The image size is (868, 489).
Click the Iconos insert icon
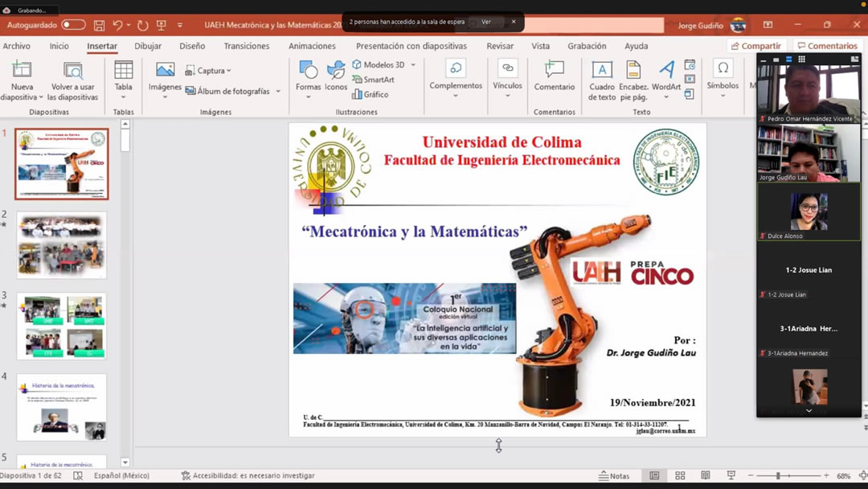point(336,70)
